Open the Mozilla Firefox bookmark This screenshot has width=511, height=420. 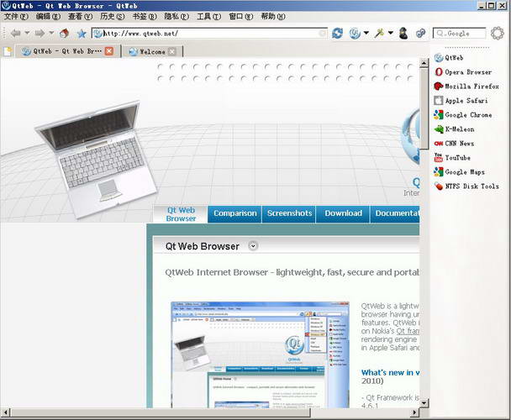coord(466,87)
